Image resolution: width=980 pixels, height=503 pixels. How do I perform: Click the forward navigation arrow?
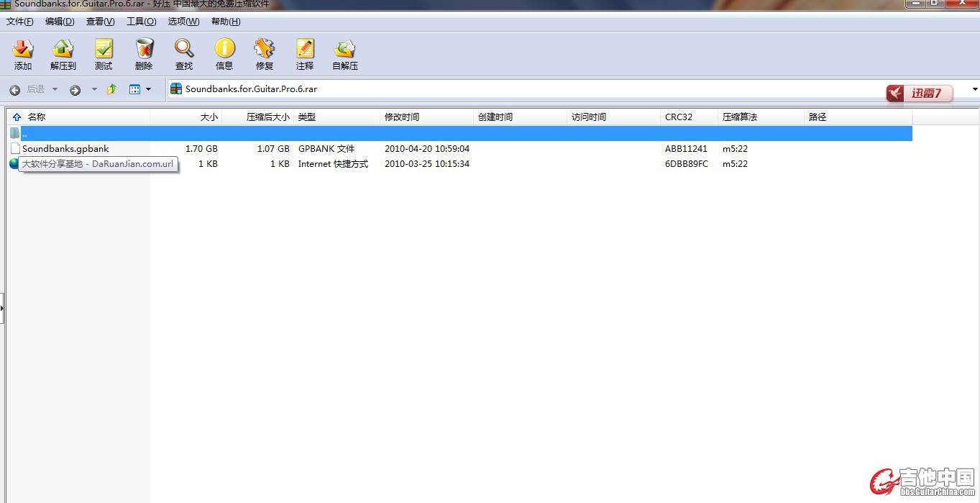(75, 90)
